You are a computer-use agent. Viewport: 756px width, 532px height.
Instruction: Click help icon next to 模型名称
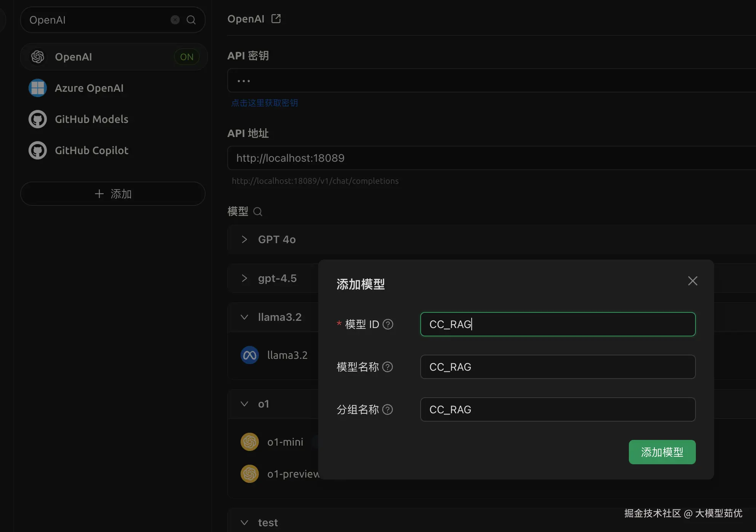coord(388,367)
